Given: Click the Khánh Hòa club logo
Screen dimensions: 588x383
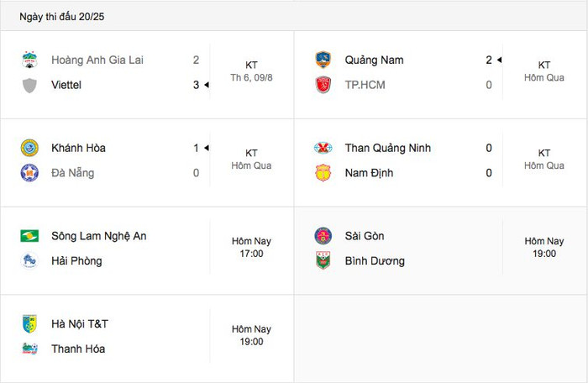Looking at the screenshot, I should pos(29,148).
